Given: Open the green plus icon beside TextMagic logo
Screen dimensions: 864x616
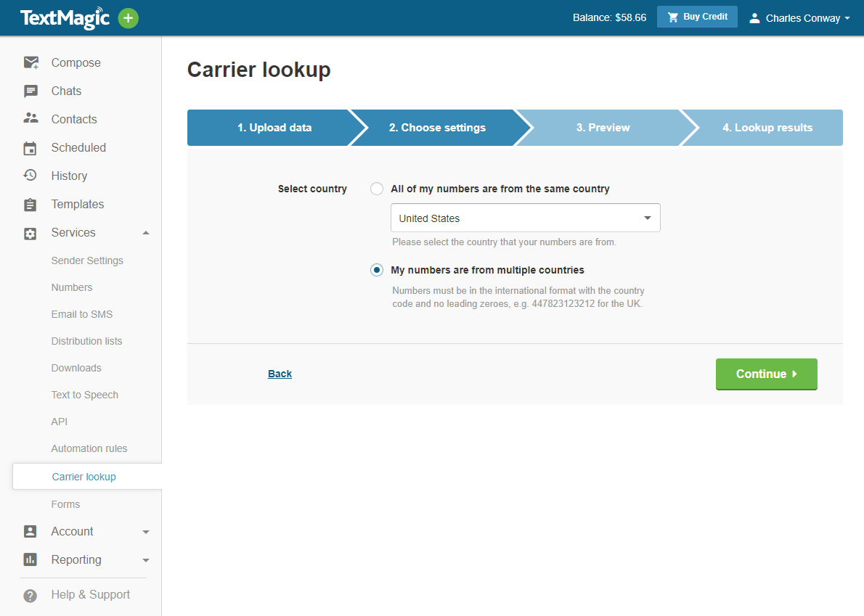Looking at the screenshot, I should point(129,18).
